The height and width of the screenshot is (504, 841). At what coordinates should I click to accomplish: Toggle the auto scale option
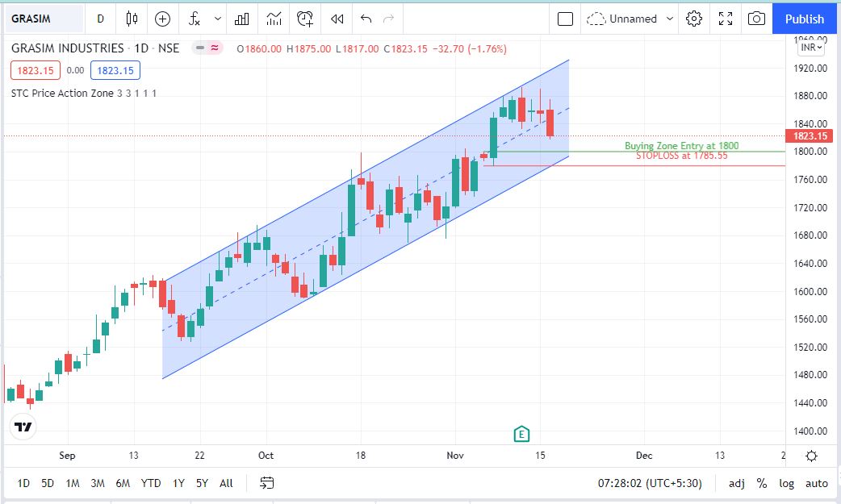(817, 483)
